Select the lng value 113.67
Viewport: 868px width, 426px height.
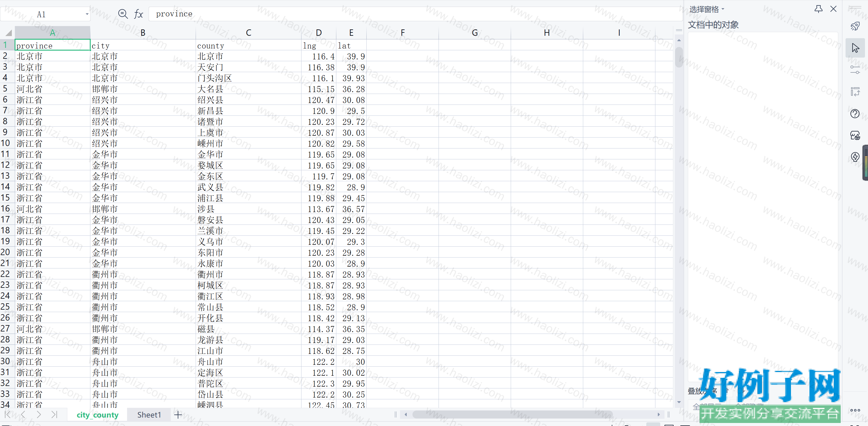pyautogui.click(x=319, y=209)
